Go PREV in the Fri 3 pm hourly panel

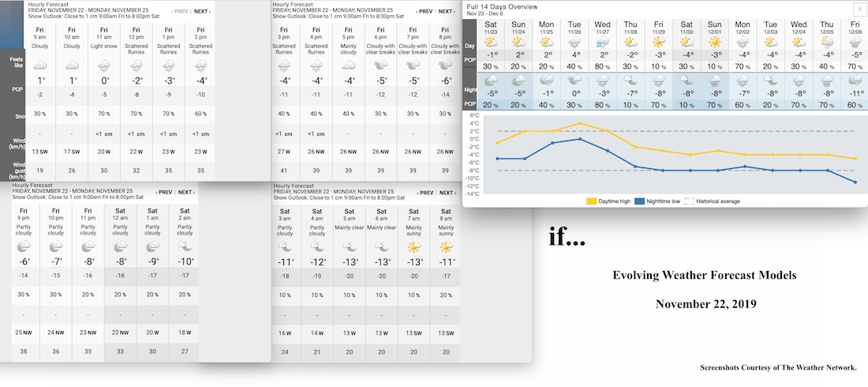point(425,11)
